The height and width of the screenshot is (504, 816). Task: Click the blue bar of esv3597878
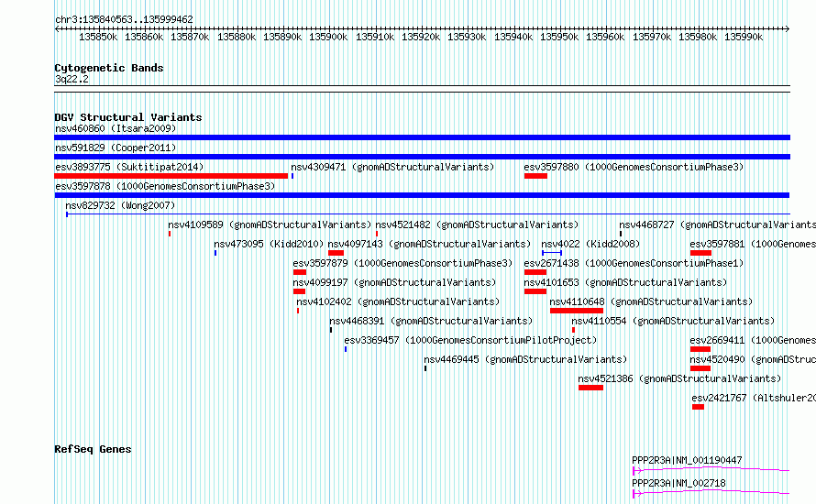tap(422, 195)
